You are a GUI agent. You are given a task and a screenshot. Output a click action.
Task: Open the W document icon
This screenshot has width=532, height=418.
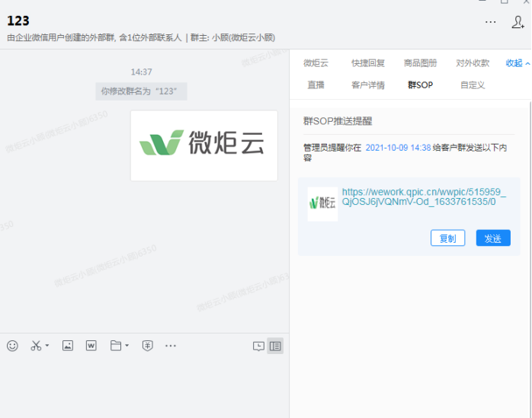click(x=91, y=346)
